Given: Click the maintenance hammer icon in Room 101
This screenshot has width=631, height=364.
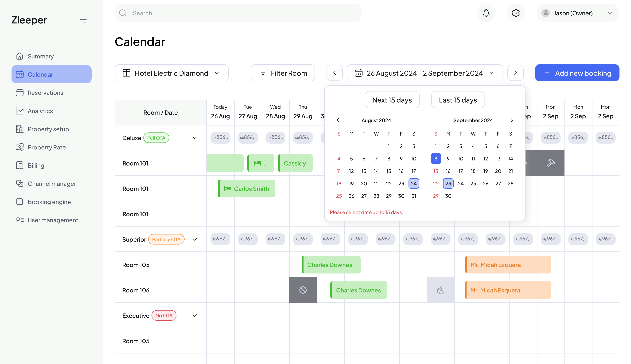Looking at the screenshot, I should 551,163.
